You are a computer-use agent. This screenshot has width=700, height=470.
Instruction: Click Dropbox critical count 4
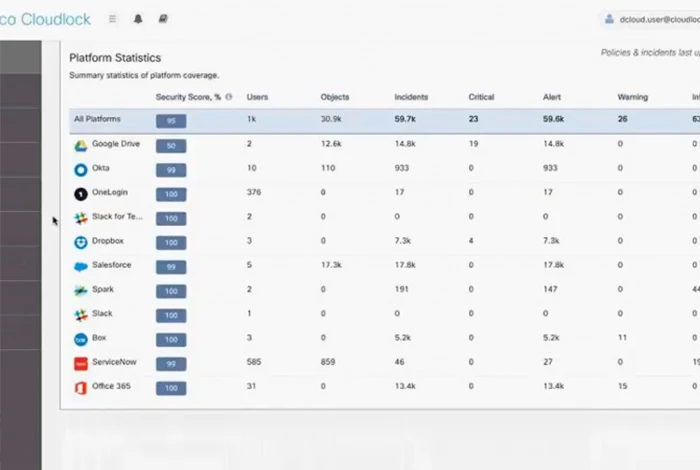471,241
